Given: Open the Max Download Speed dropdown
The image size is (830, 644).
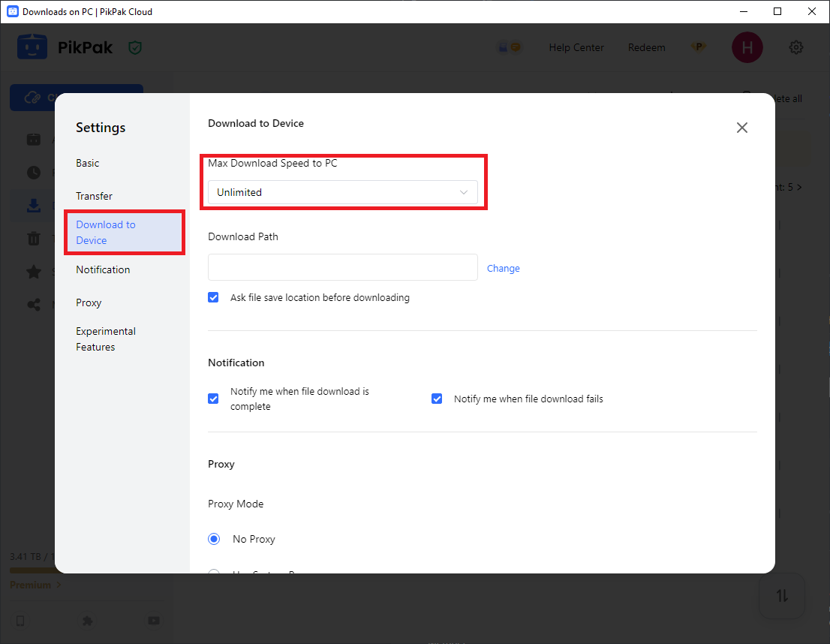Looking at the screenshot, I should (x=342, y=192).
